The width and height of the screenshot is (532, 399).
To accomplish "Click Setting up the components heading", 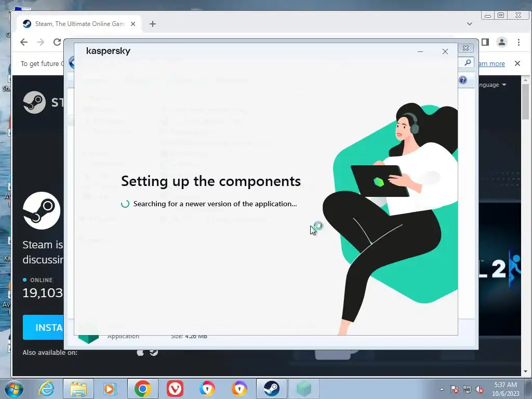I will pyautogui.click(x=211, y=181).
